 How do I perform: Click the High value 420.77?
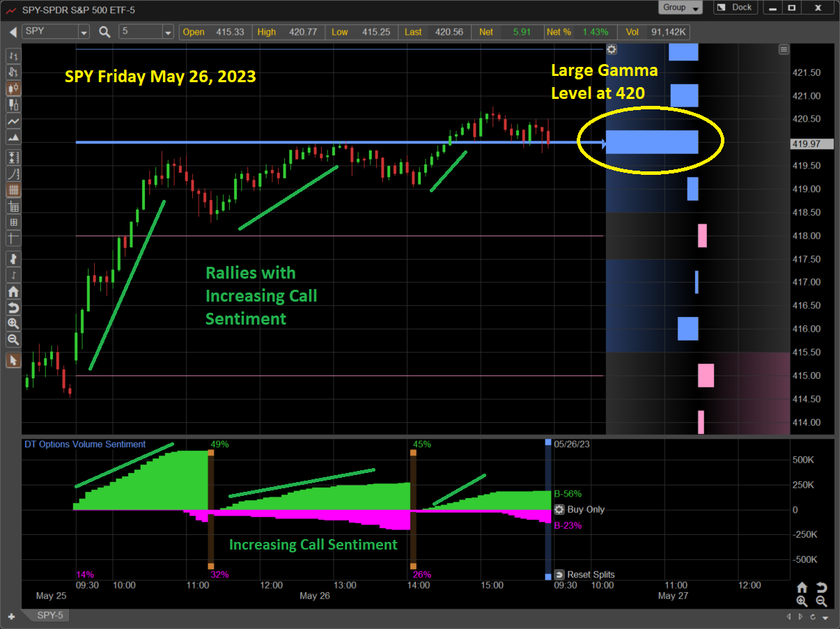[x=302, y=32]
